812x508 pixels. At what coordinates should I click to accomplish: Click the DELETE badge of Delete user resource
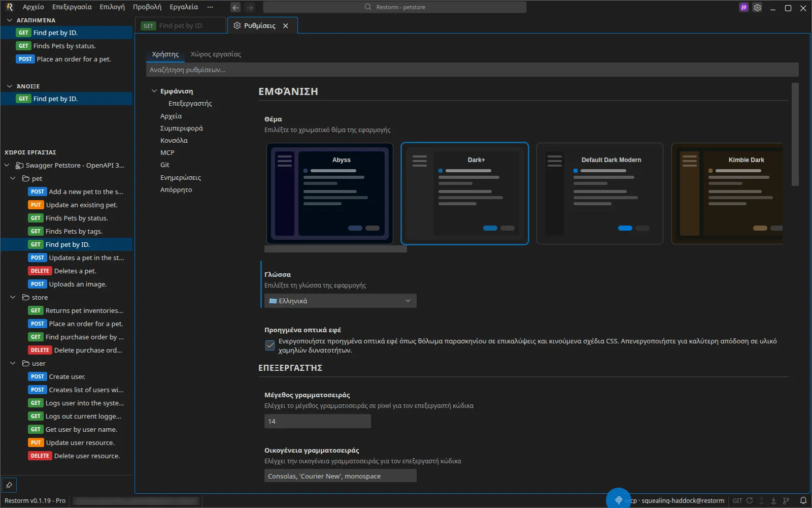[40, 456]
